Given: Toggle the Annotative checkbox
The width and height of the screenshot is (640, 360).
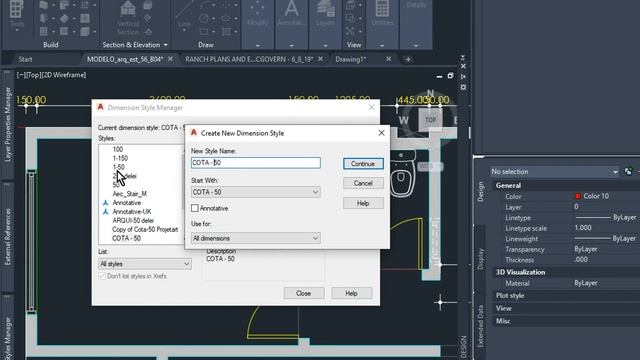Looking at the screenshot, I should pos(195,208).
